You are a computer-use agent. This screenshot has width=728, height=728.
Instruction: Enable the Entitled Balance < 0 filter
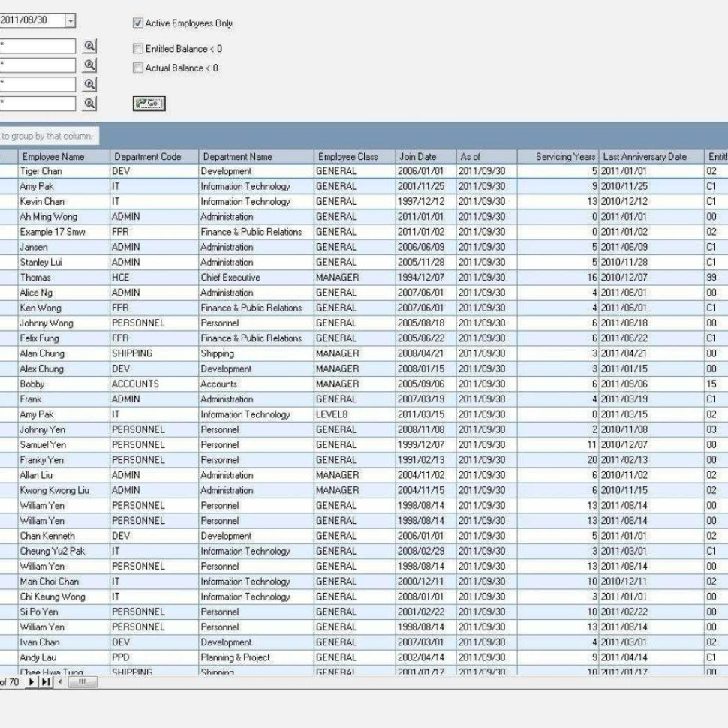coord(138,48)
